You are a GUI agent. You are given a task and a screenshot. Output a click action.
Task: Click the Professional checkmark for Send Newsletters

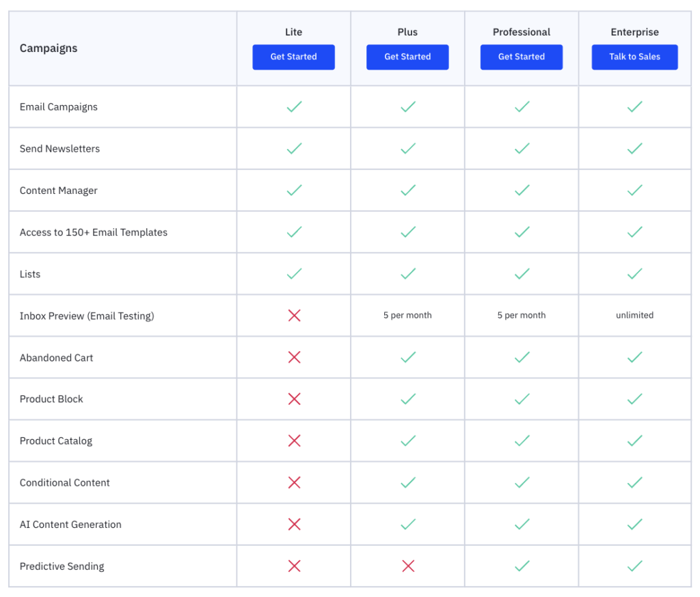(522, 149)
